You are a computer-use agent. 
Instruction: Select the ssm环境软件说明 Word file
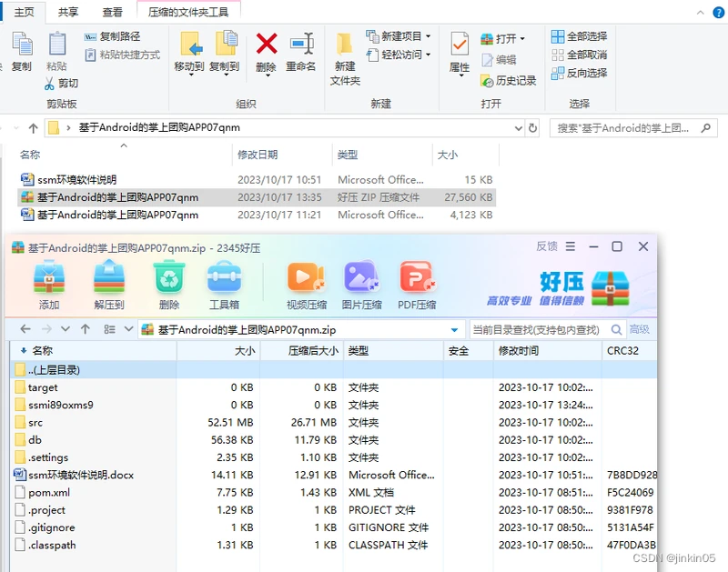(x=257, y=179)
